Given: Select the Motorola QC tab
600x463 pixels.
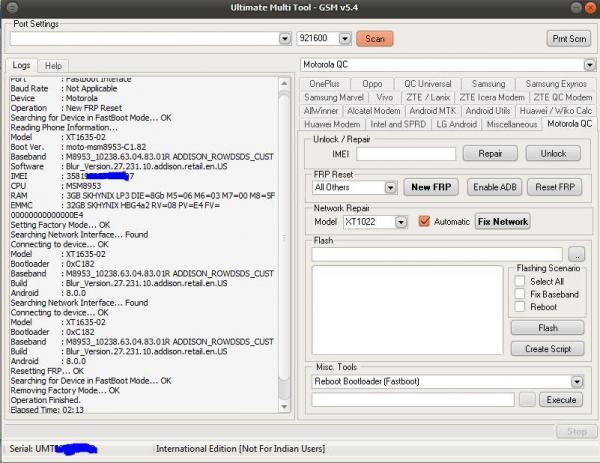Looking at the screenshot, I should (569, 124).
